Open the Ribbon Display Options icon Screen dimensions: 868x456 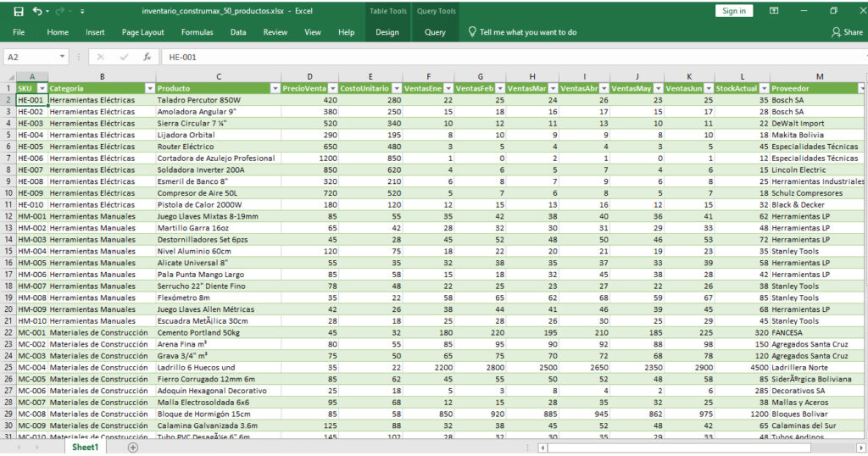(774, 11)
